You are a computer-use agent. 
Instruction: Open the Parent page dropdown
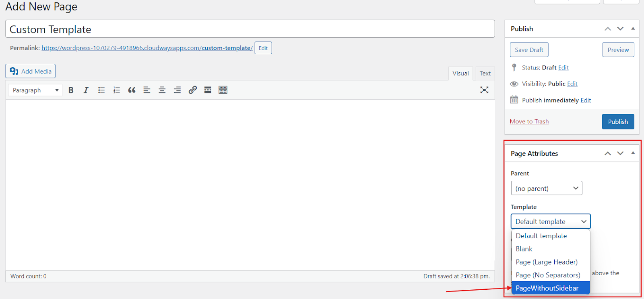click(x=547, y=188)
